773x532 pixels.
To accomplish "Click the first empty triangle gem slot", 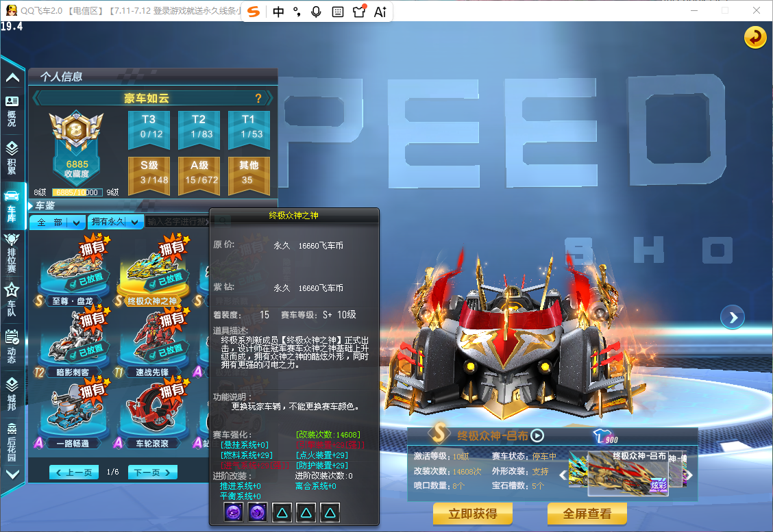I will click(x=282, y=512).
